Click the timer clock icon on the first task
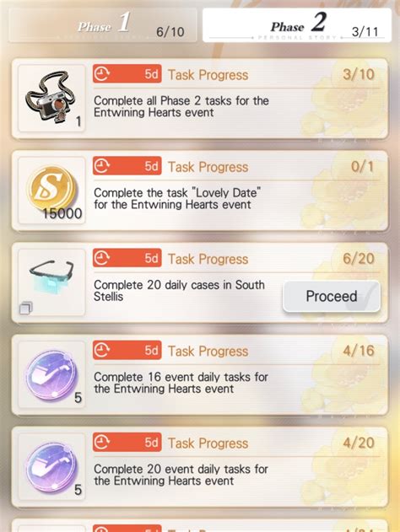Viewport: 400px width, 532px height. coord(101,74)
